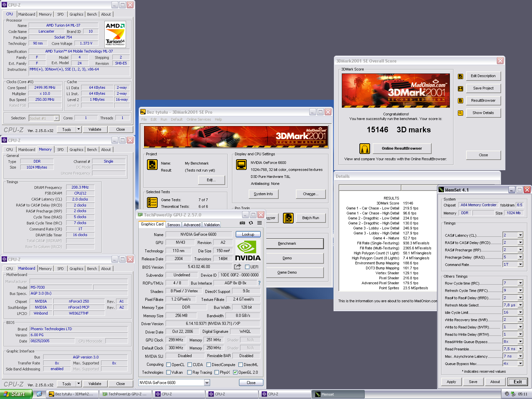The height and width of the screenshot is (399, 532).
Task: Click the GPU-Z screenshot camera icon
Action: tap(242, 223)
